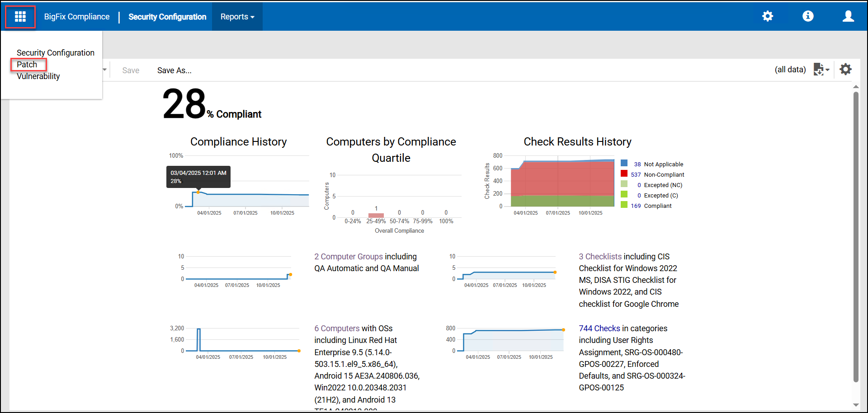The height and width of the screenshot is (413, 868).
Task: Open the 744 Checks link
Action: 599,329
